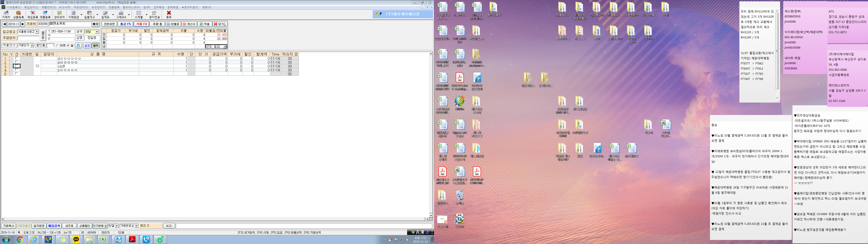Open Excel from the taskbar
Screen dimensions: 868x244
point(104,239)
